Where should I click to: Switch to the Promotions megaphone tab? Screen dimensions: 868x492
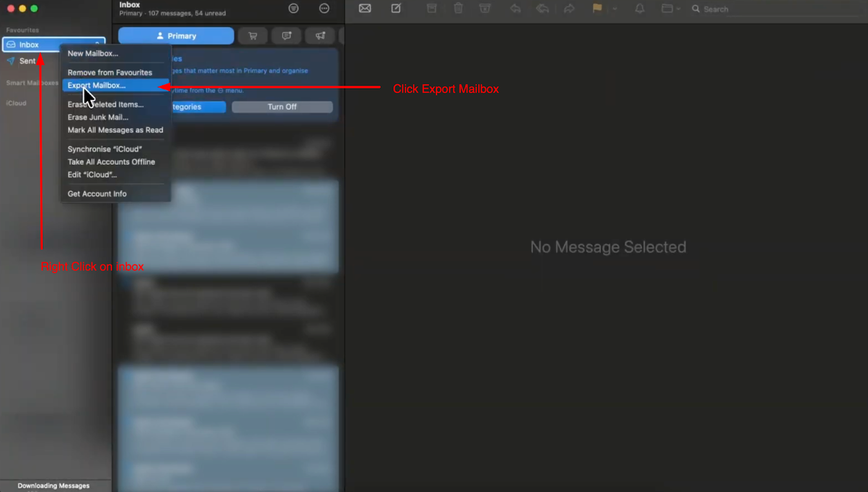point(320,36)
